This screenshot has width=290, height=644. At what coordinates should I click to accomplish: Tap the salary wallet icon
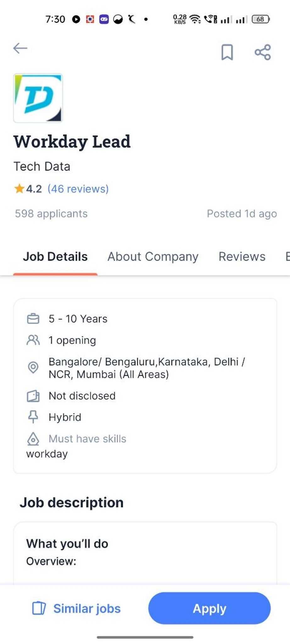33,396
